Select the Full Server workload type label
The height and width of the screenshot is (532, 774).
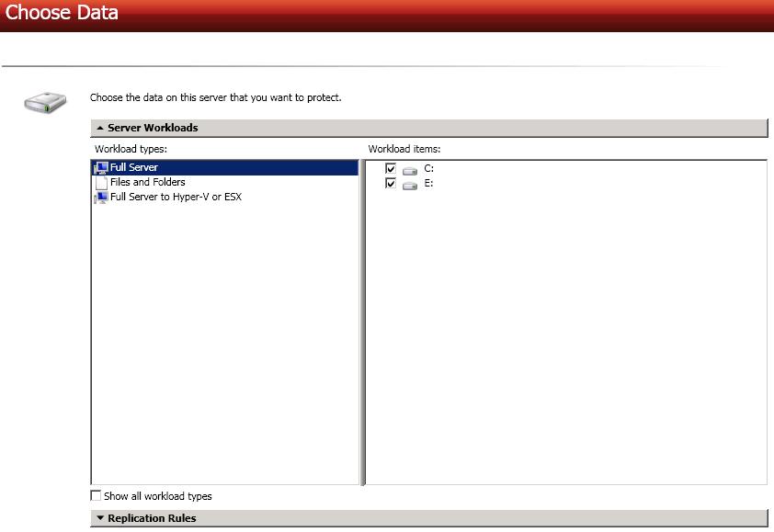pyautogui.click(x=134, y=168)
